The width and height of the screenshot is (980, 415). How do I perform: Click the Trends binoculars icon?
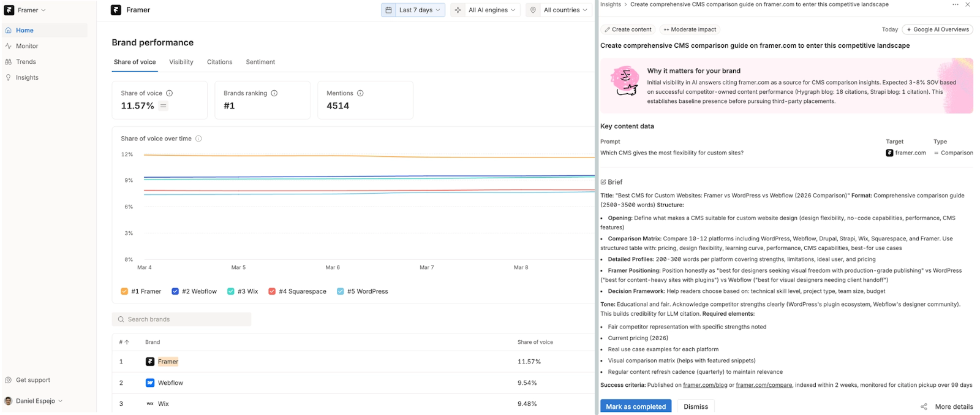coord(8,62)
